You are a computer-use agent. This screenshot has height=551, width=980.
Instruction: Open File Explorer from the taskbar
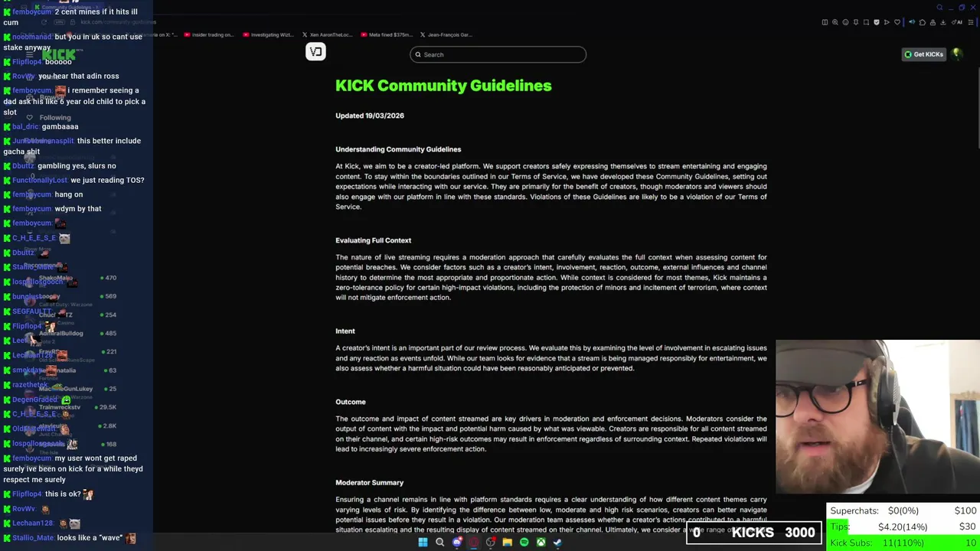[507, 543]
